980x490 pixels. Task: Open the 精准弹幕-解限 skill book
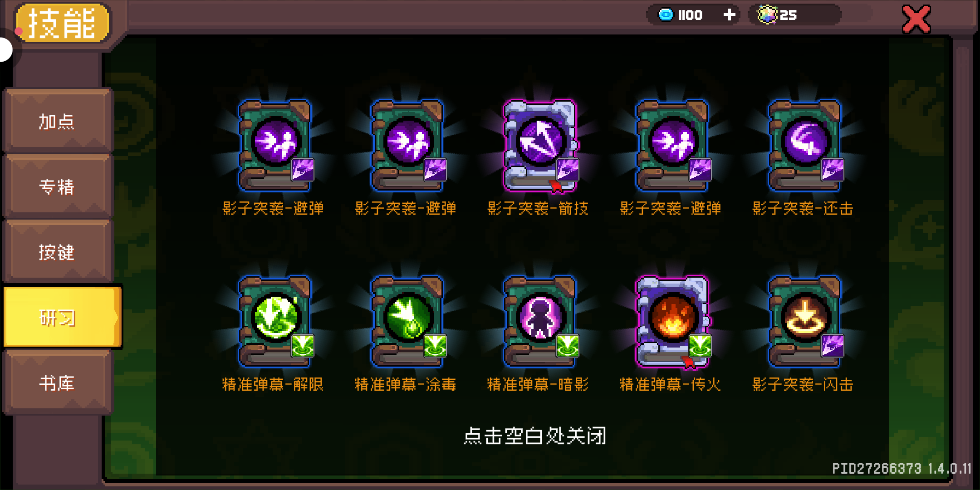pyautogui.click(x=275, y=321)
